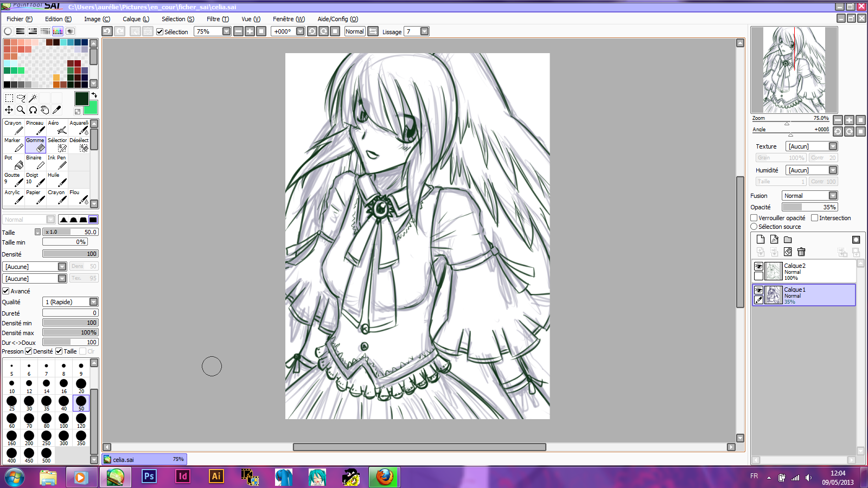Image resolution: width=868 pixels, height=488 pixels.
Task: Open the Qualité 1 (Rapide) dropdown
Action: coord(94,302)
